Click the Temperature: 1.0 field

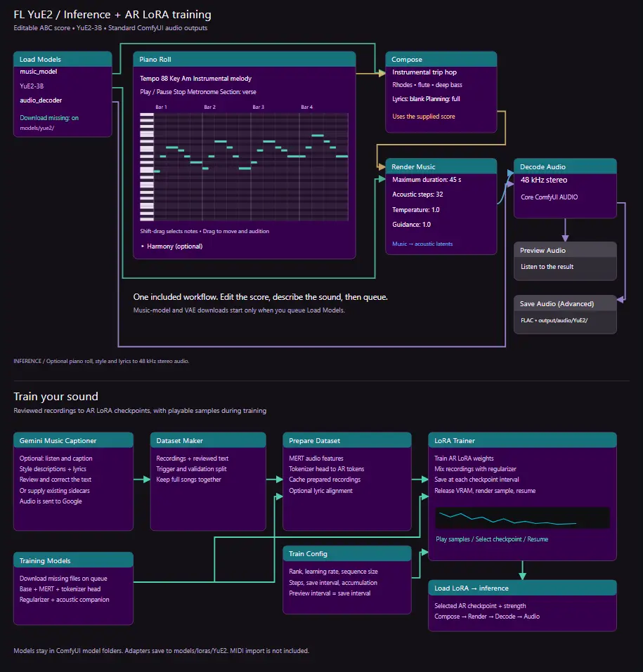point(415,209)
